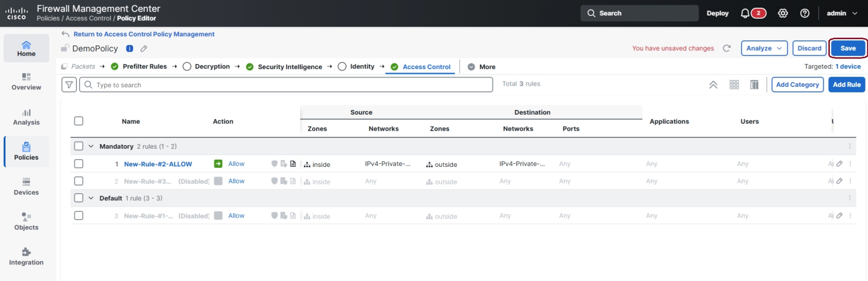
Task: Select the Security Intelligence step
Action: click(x=284, y=67)
